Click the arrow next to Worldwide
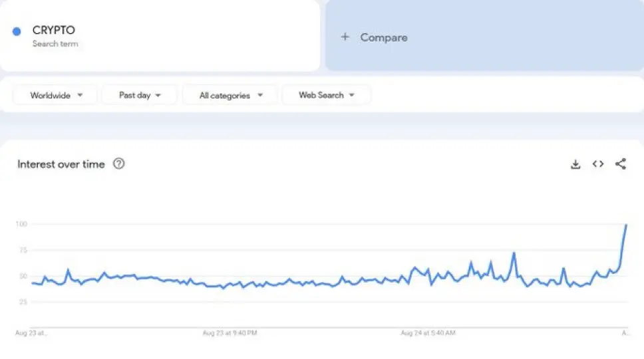This screenshot has width=644, height=359. coord(80,95)
